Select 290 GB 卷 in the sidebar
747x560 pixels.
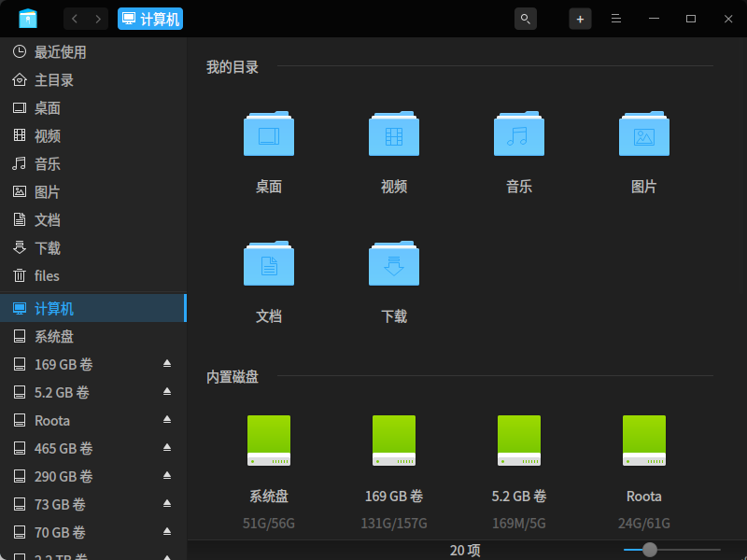93,476
